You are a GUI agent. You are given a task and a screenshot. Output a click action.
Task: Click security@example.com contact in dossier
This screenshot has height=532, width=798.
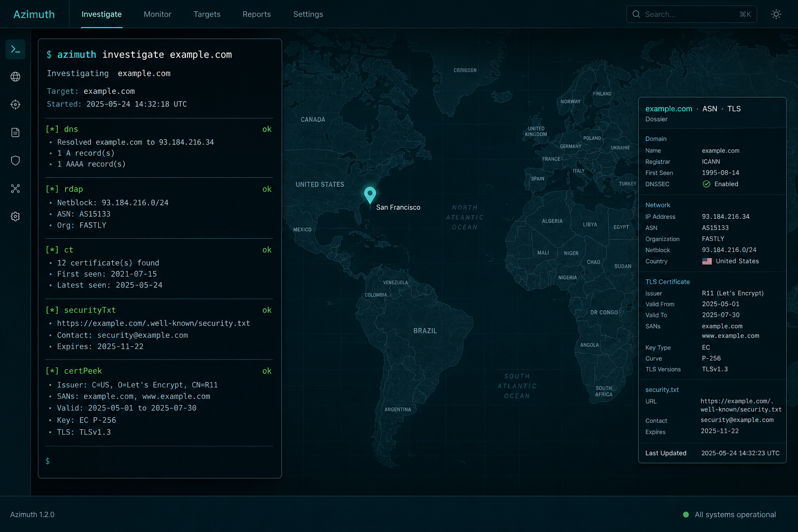coord(737,420)
